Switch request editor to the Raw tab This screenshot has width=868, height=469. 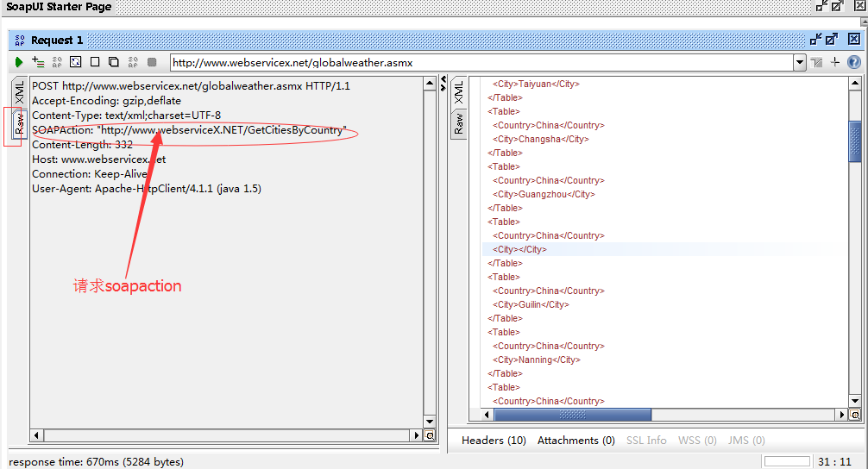click(19, 124)
